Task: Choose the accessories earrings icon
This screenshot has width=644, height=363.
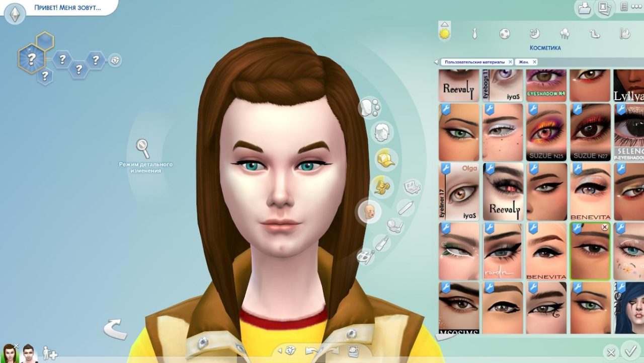Action: tap(382, 186)
